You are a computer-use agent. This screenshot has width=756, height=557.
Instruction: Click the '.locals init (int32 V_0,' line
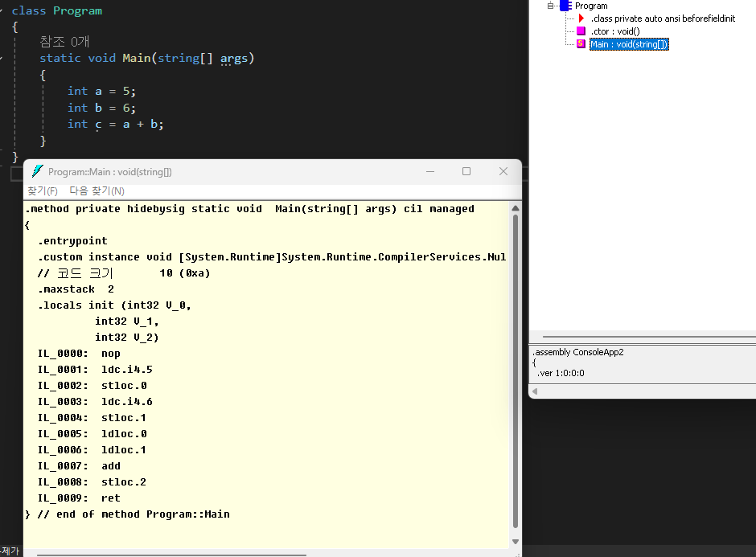[115, 305]
